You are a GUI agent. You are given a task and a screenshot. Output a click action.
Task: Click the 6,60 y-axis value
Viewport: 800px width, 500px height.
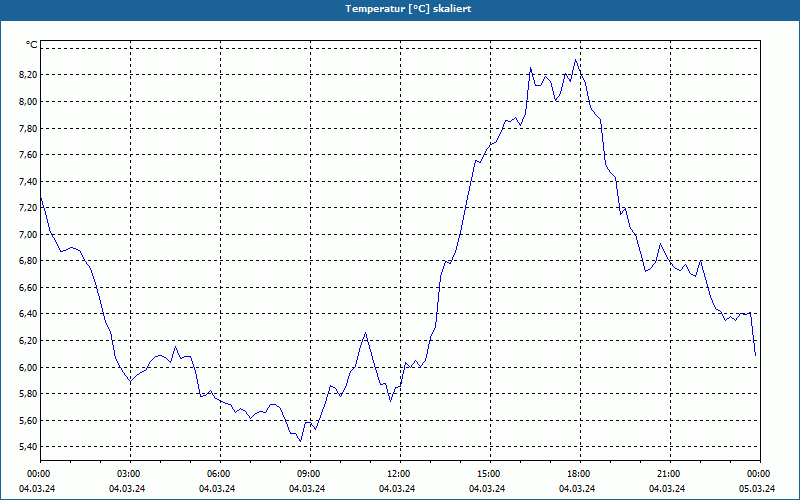click(27, 287)
